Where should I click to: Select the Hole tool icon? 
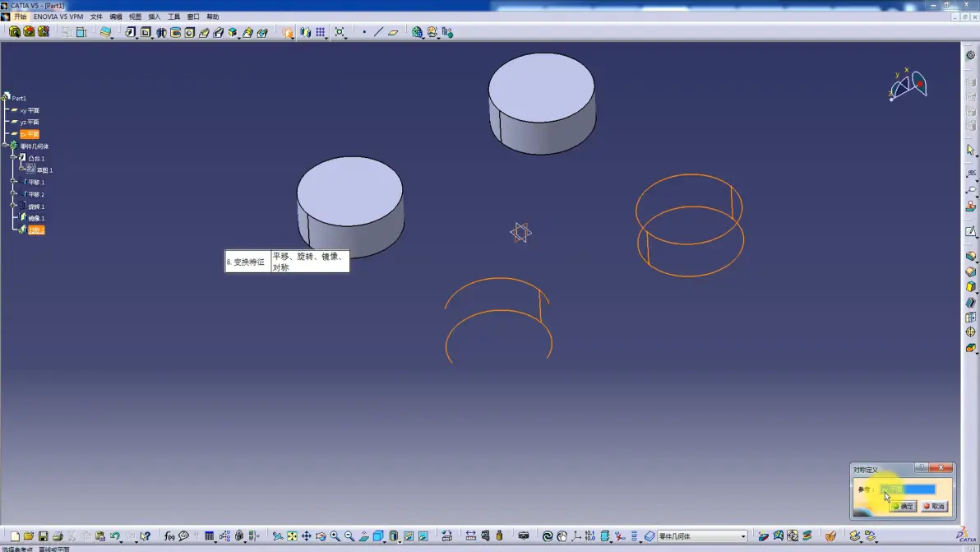click(190, 32)
